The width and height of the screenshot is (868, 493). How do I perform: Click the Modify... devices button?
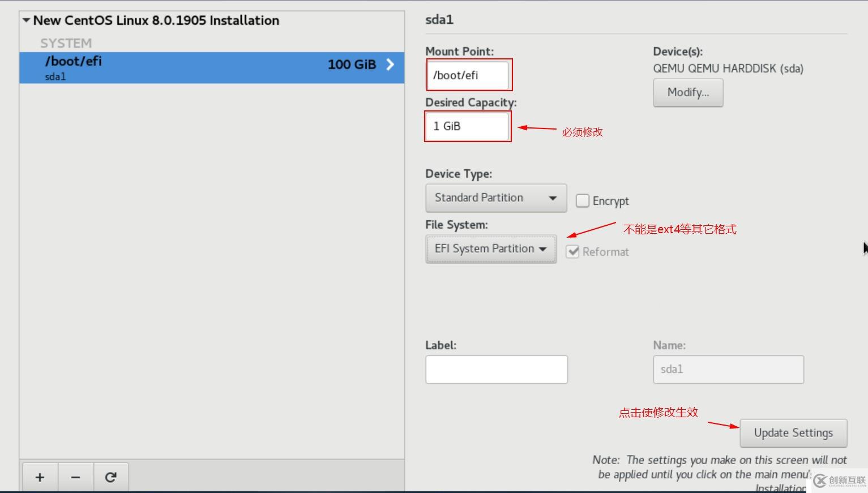click(688, 93)
